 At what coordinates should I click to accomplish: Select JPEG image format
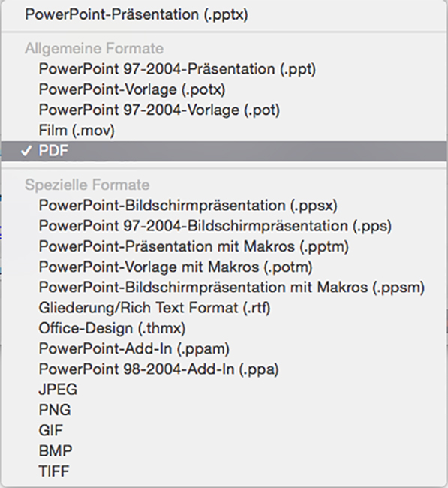tap(224, 390)
